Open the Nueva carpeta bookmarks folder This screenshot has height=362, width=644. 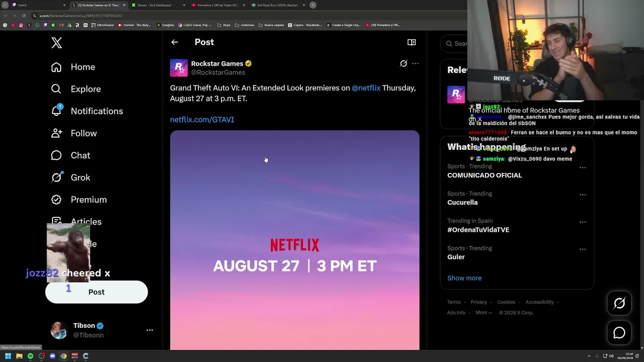click(x=271, y=25)
